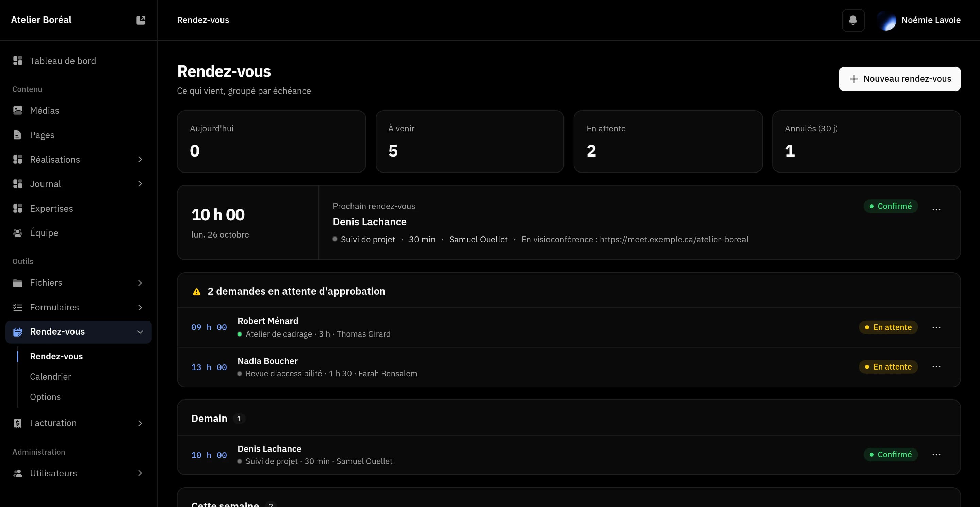
Task: Expand the Fichiers chevron
Action: click(140, 283)
